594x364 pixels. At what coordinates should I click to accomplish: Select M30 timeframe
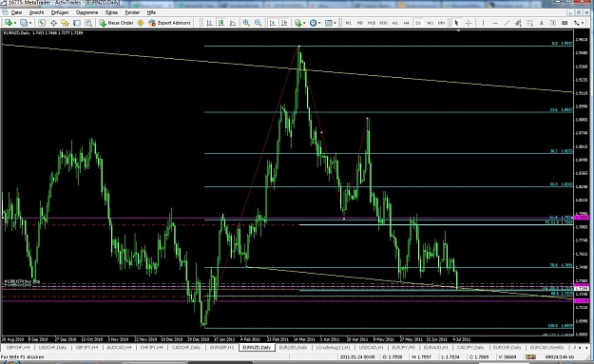(383, 23)
